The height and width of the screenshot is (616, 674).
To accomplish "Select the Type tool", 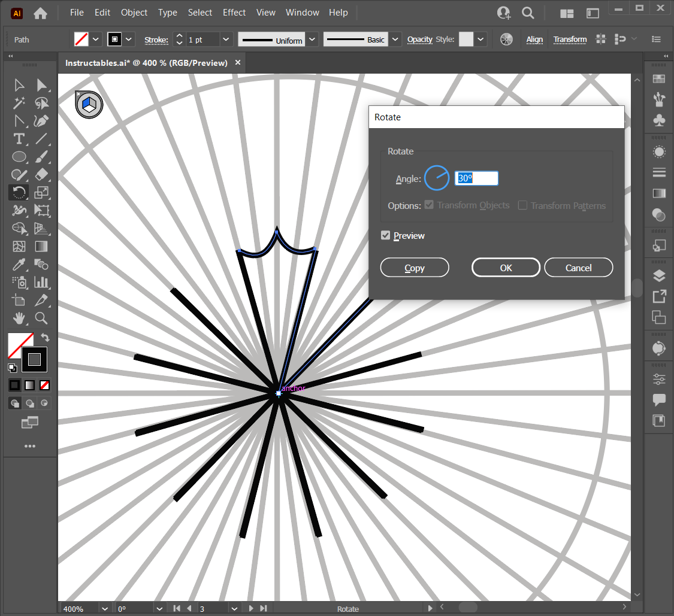I will click(x=19, y=139).
